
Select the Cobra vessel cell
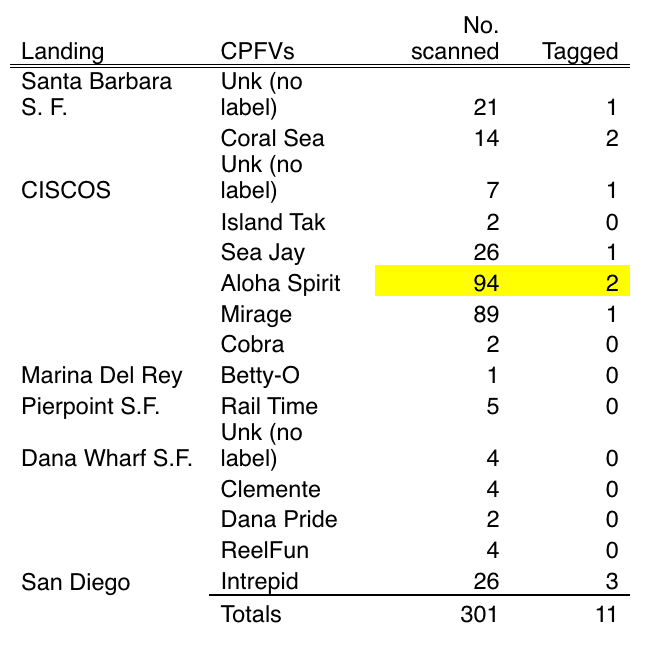[252, 345]
